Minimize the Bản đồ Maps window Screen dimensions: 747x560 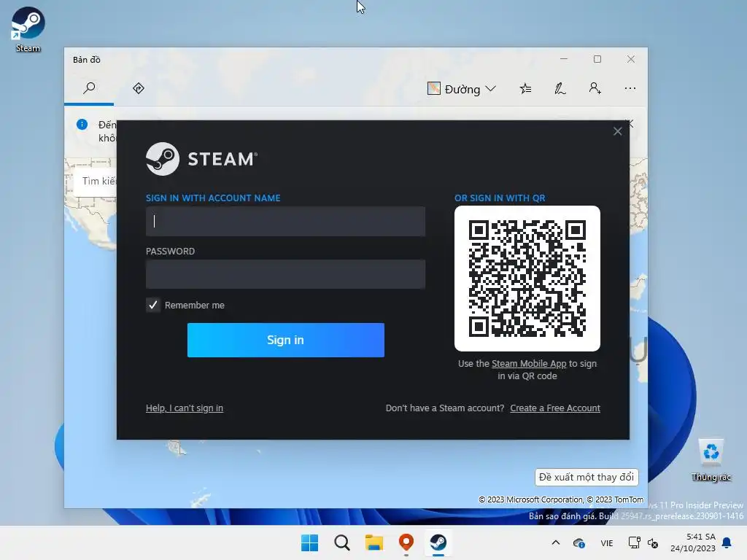[x=564, y=59]
